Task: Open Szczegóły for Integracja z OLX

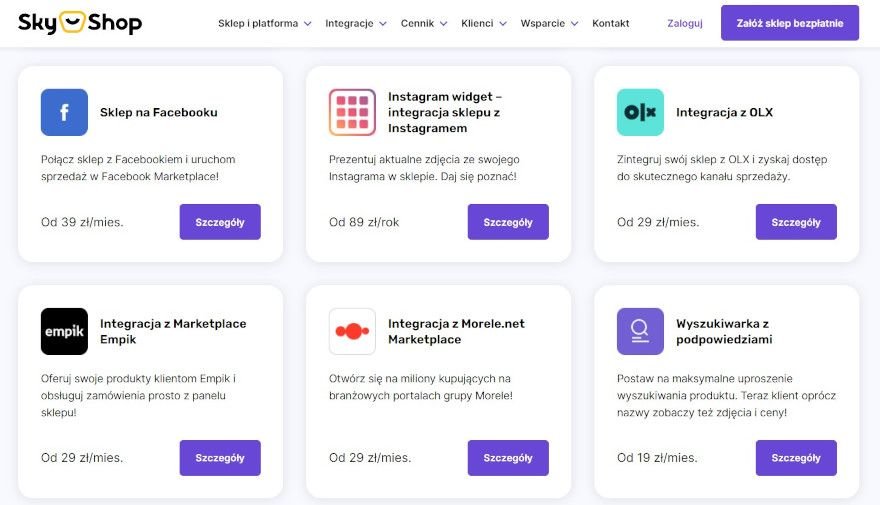Action: pyautogui.click(x=796, y=222)
